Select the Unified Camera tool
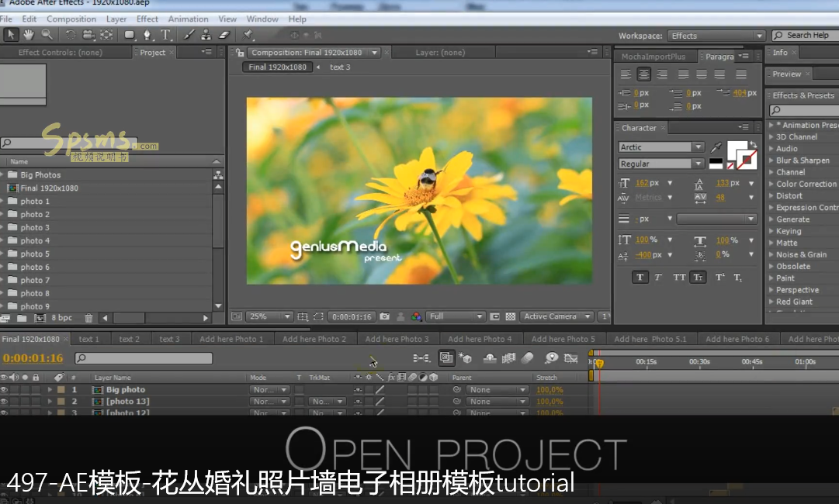839x504 pixels. pyautogui.click(x=88, y=35)
